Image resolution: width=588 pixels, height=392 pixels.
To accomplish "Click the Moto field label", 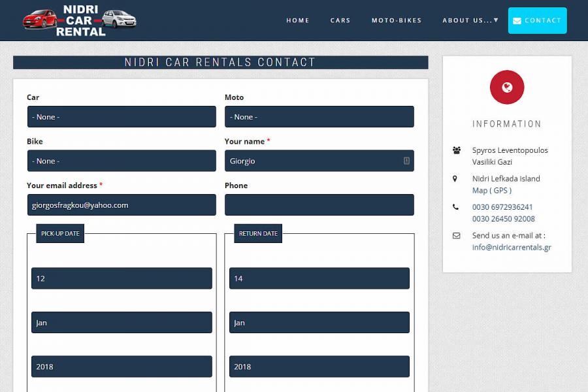I will point(234,97).
